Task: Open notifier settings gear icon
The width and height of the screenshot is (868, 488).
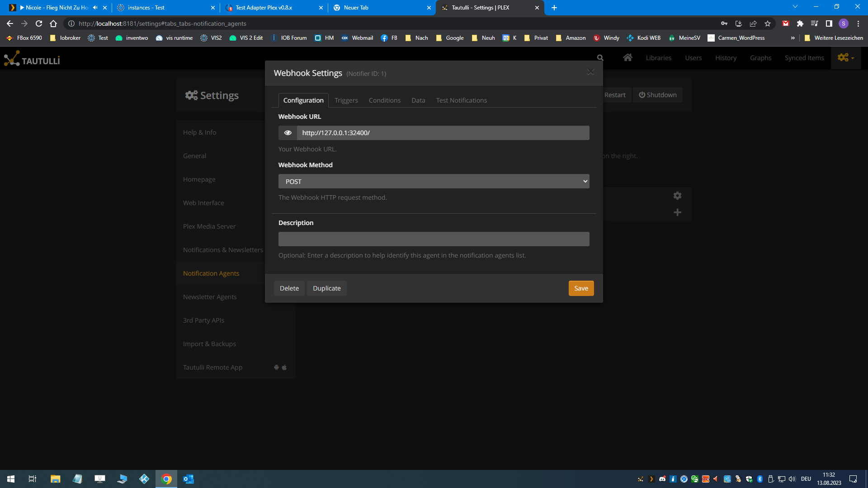Action: [x=677, y=196]
